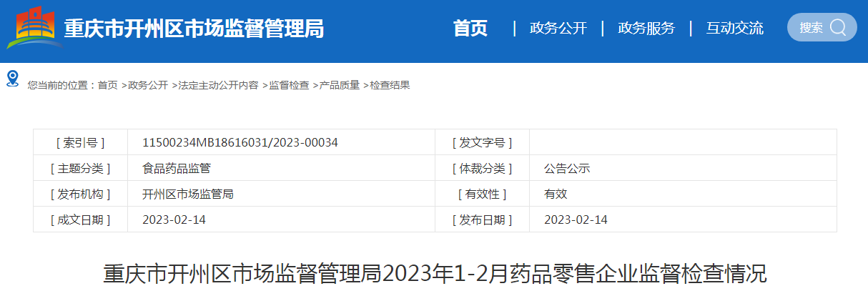Click the location pin icon

point(11,78)
